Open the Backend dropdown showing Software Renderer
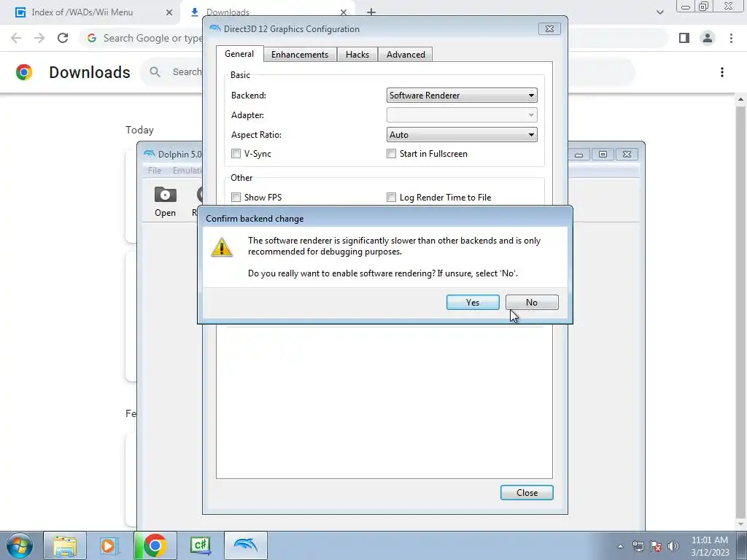The height and width of the screenshot is (560, 747). coord(462,96)
